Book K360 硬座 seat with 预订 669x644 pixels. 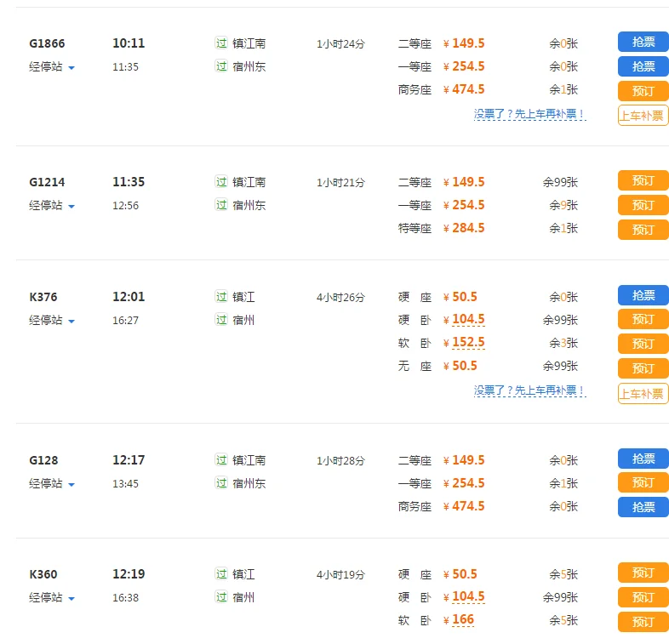coord(643,573)
